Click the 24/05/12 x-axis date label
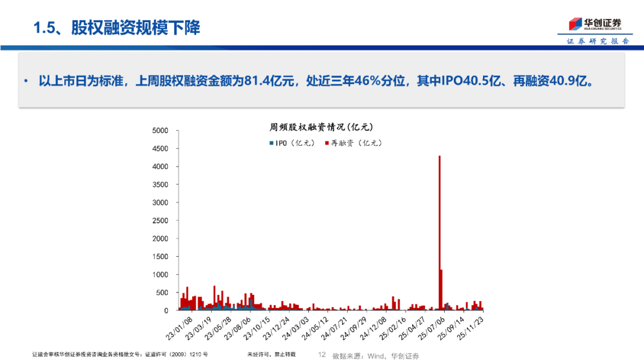Screen dimensions: 644x363 point(315,329)
